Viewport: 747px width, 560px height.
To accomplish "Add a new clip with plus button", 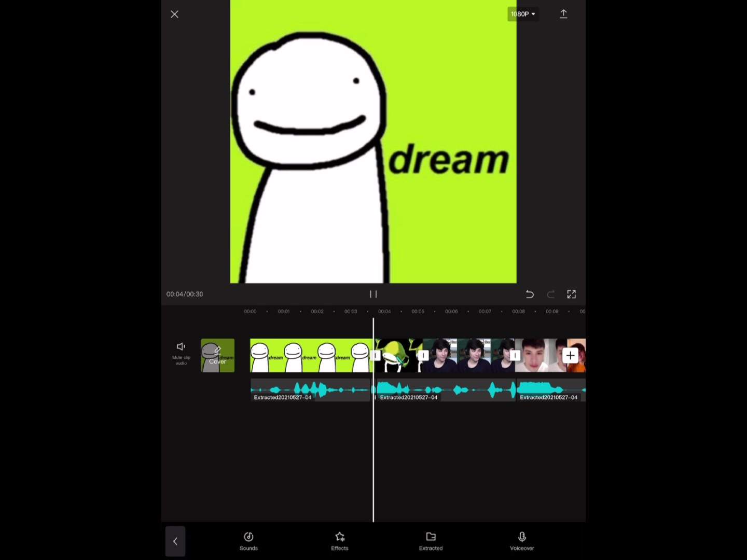I will [570, 355].
